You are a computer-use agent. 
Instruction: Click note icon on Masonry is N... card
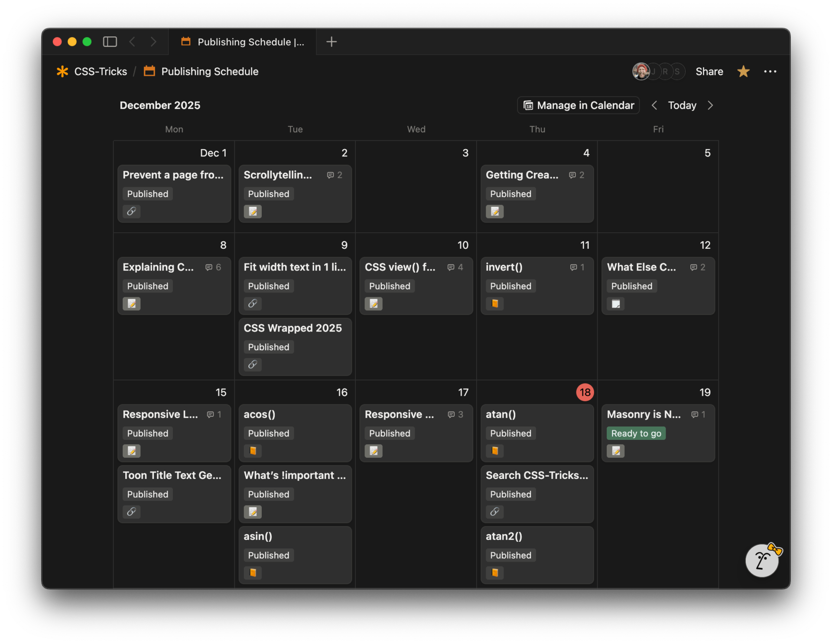pyautogui.click(x=615, y=451)
